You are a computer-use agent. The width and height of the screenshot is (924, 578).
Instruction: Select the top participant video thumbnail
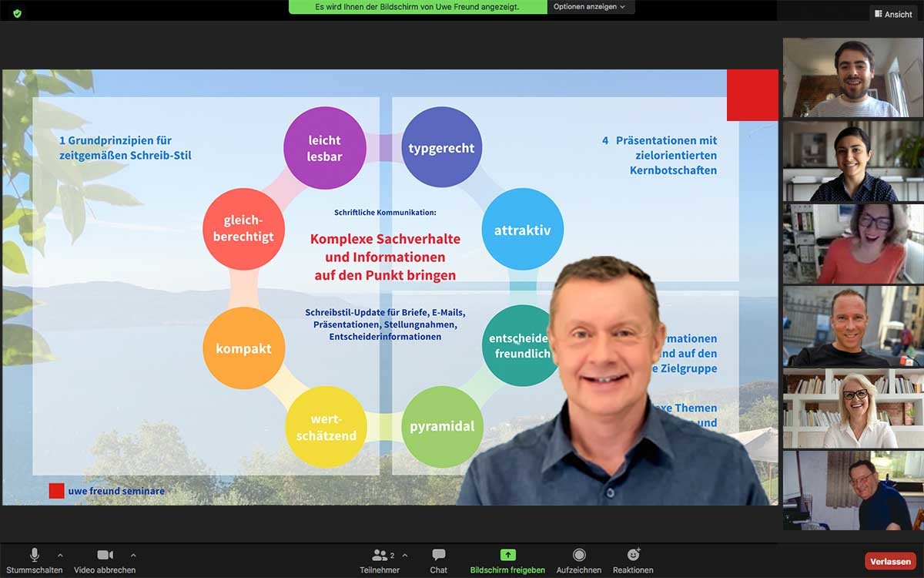coord(853,78)
